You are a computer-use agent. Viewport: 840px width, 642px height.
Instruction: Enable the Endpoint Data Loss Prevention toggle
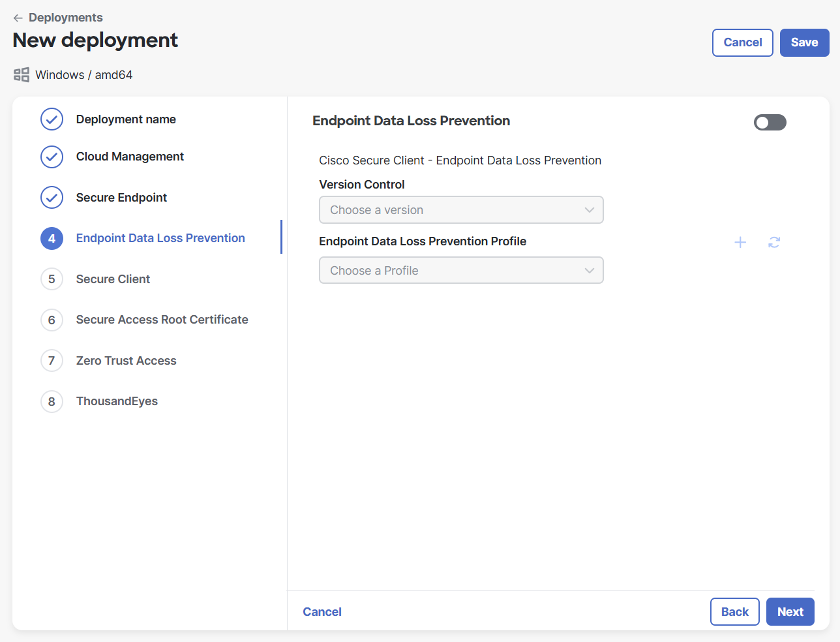click(770, 123)
